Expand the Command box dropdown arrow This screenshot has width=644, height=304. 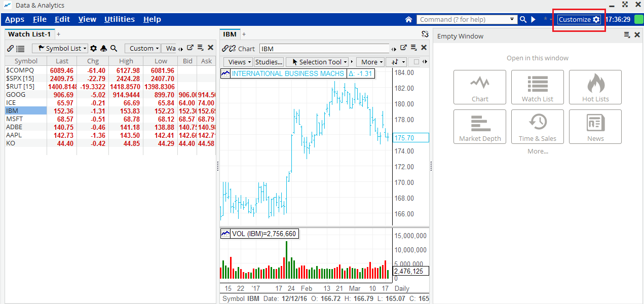pyautogui.click(x=512, y=19)
